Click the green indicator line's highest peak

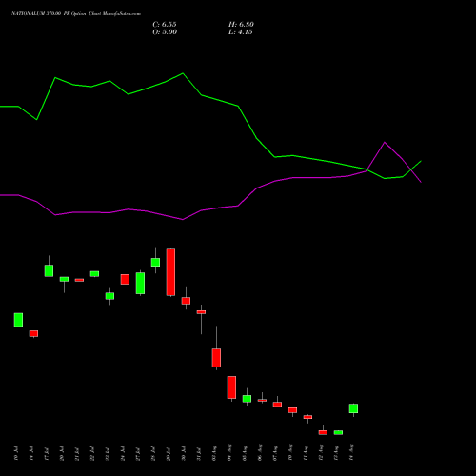(x=183, y=73)
